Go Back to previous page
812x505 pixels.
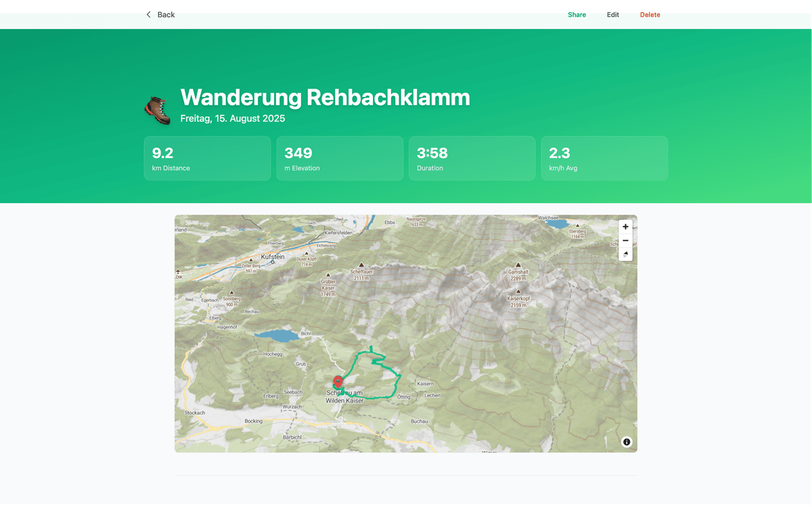point(160,14)
